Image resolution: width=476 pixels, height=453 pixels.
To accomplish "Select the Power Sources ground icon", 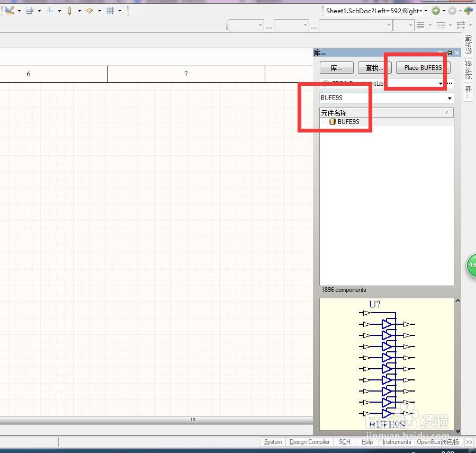I will [x=49, y=11].
